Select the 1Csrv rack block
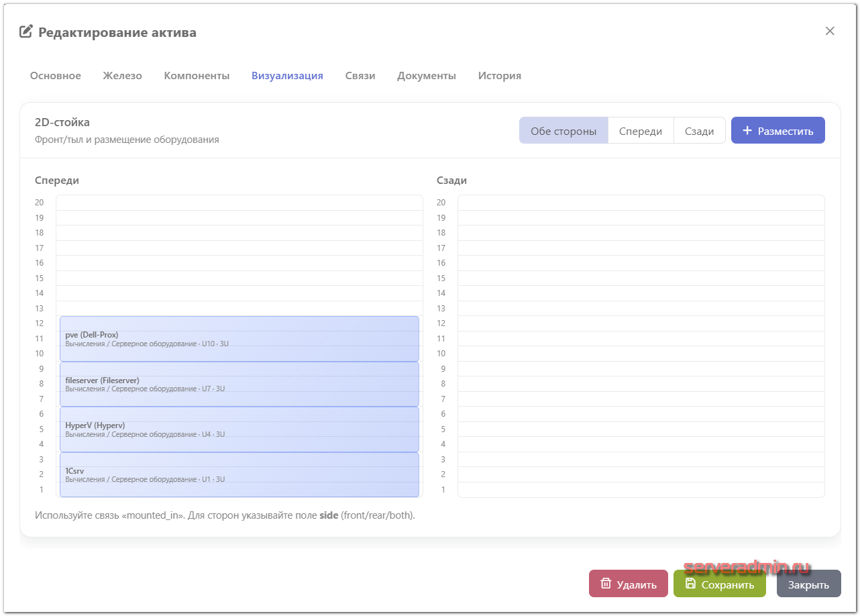The image size is (860, 616). pos(239,475)
